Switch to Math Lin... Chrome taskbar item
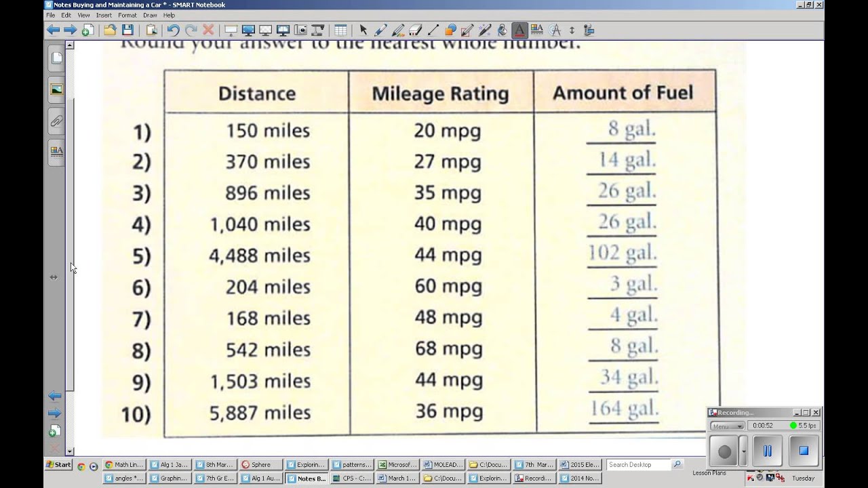Screen dimensions: 868x488 (124, 465)
